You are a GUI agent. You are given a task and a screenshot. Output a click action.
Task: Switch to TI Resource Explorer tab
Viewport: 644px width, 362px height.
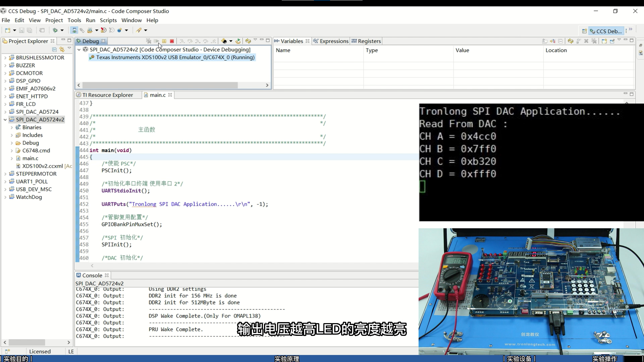105,95
